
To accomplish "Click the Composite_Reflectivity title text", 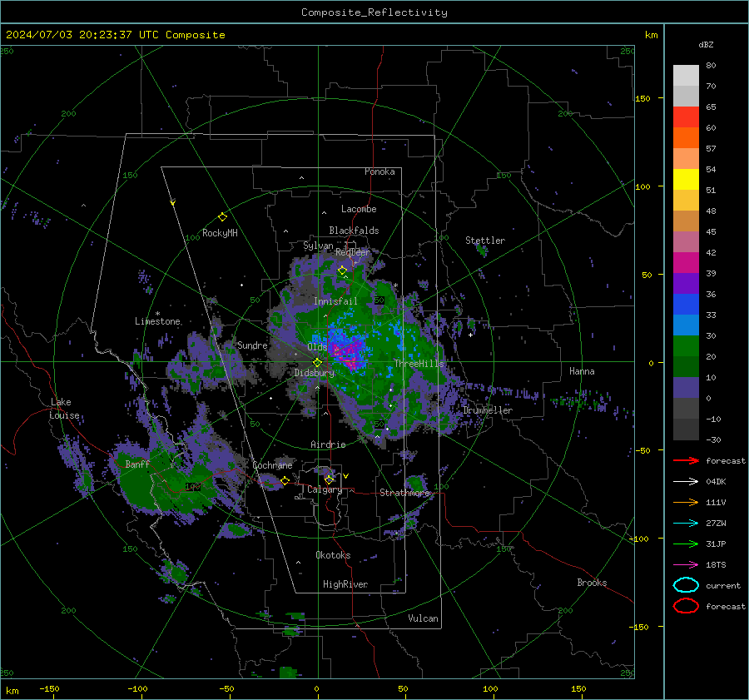I will [374, 12].
